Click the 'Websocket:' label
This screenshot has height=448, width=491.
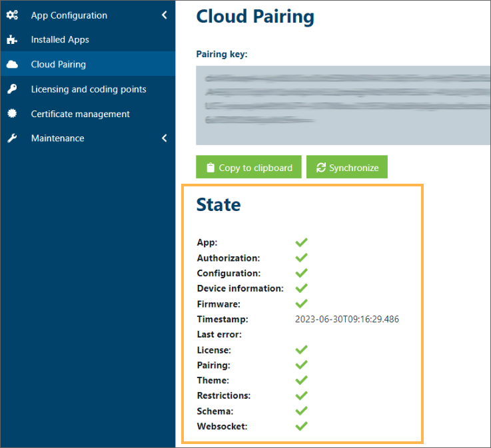click(222, 426)
